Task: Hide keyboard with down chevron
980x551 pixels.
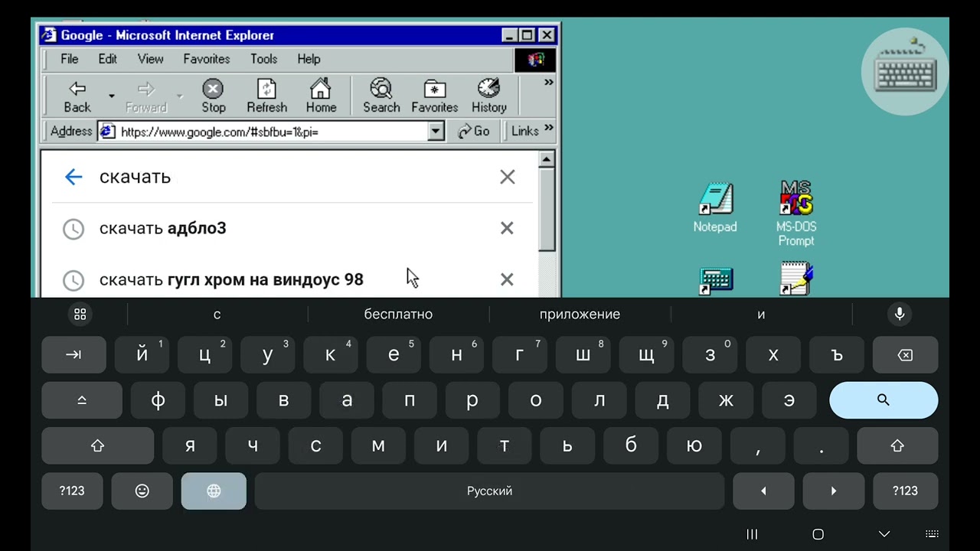Action: point(884,534)
